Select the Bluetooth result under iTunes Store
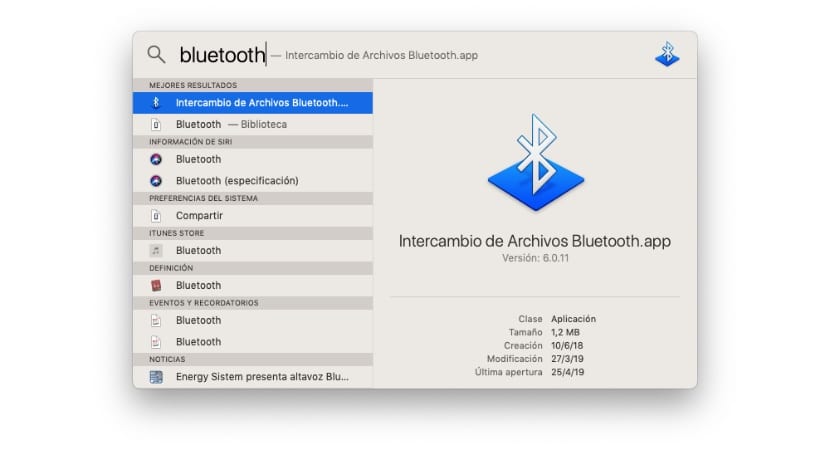 coord(198,251)
